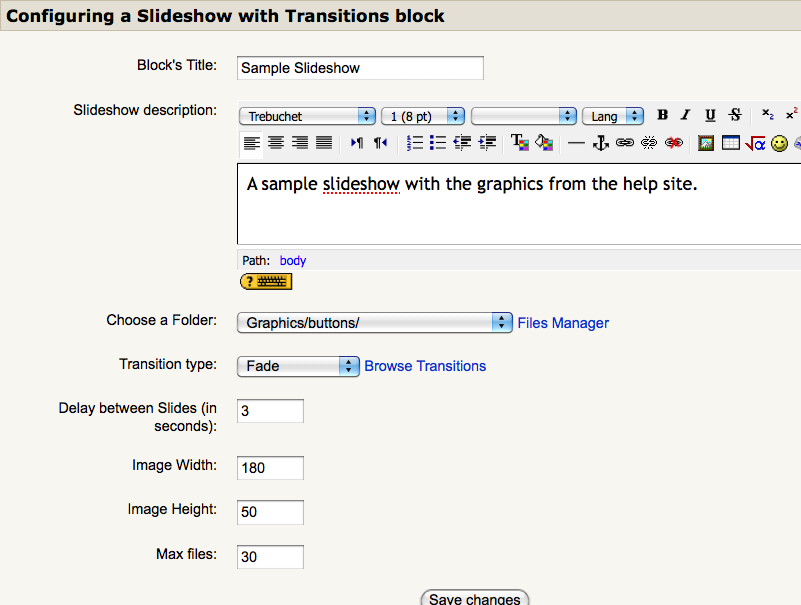Create an anchor in the description

click(601, 143)
